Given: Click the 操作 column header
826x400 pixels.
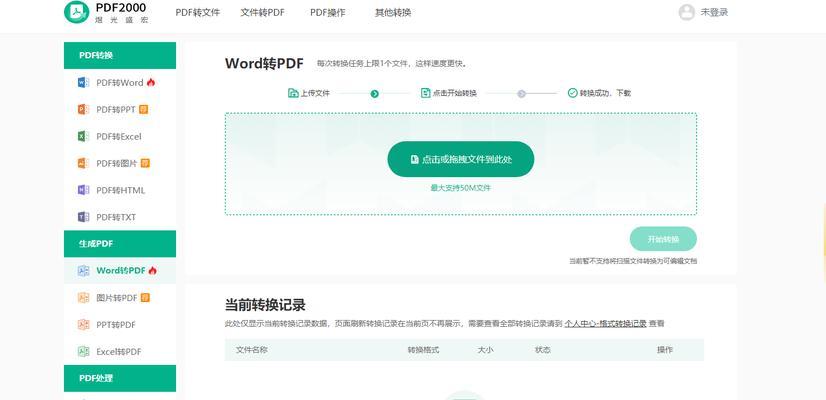Looking at the screenshot, I should click(665, 349).
